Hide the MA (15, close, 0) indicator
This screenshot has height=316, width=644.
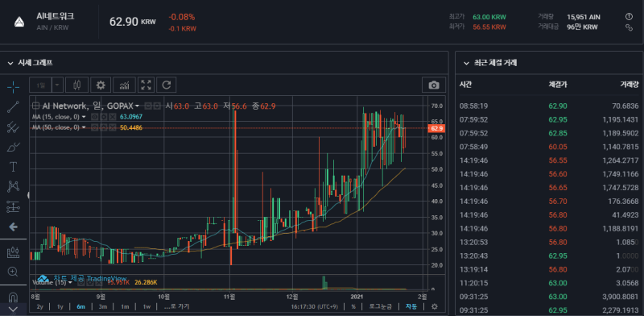pyautogui.click(x=94, y=117)
